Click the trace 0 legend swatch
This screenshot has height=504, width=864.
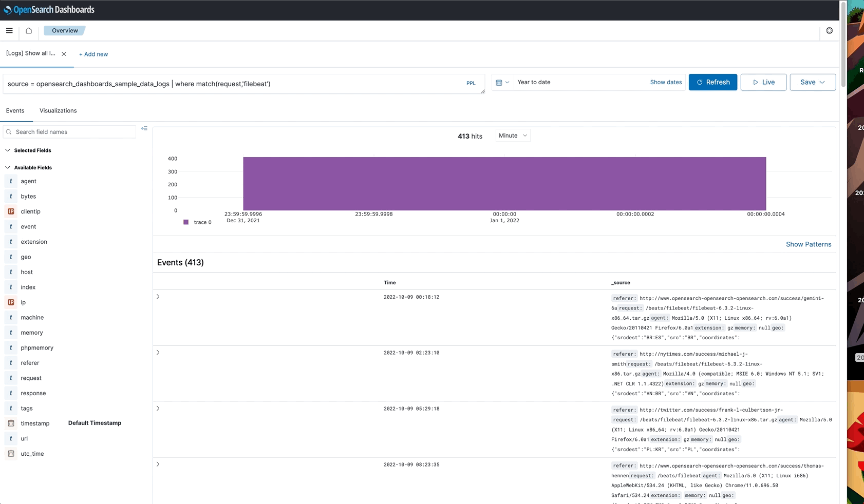(186, 222)
